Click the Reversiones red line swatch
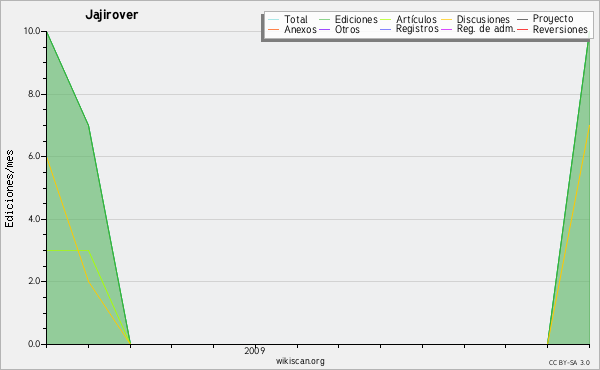Screen dimensions: 600x370 click(x=522, y=29)
